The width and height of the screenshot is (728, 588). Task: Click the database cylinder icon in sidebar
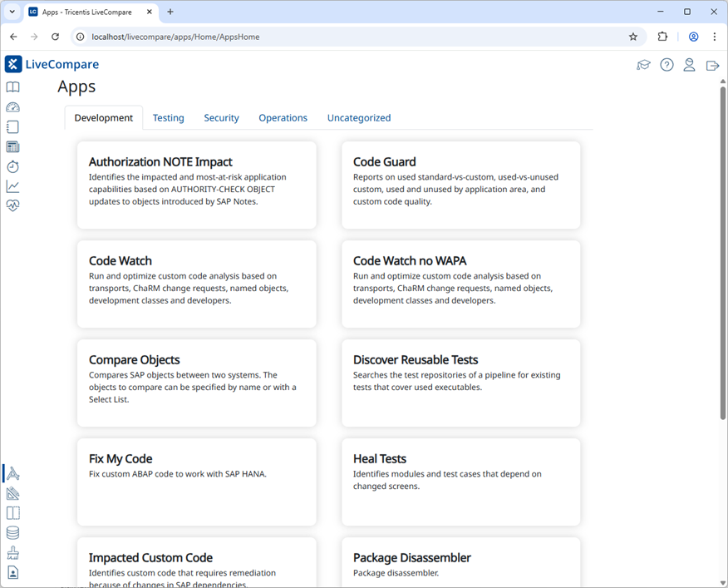tap(12, 533)
